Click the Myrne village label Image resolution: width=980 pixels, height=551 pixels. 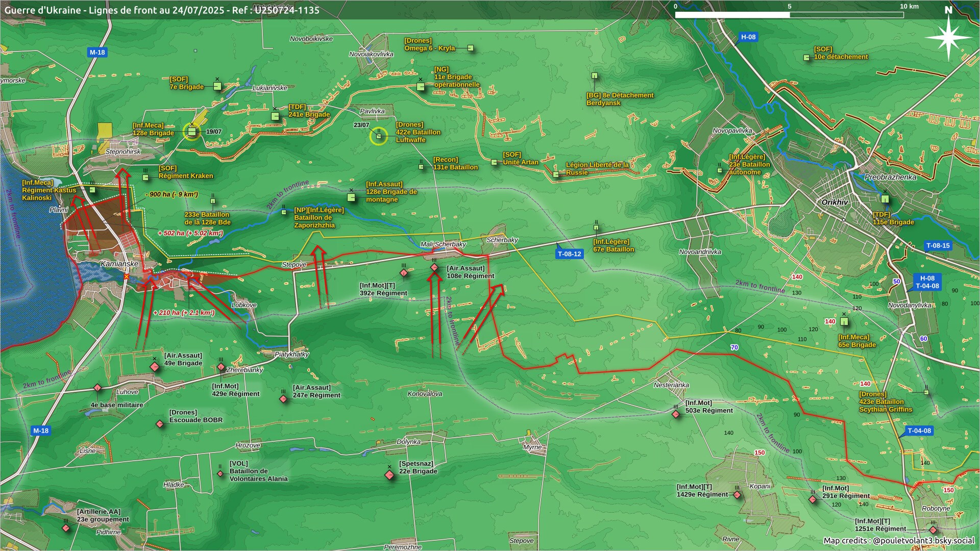532,447
